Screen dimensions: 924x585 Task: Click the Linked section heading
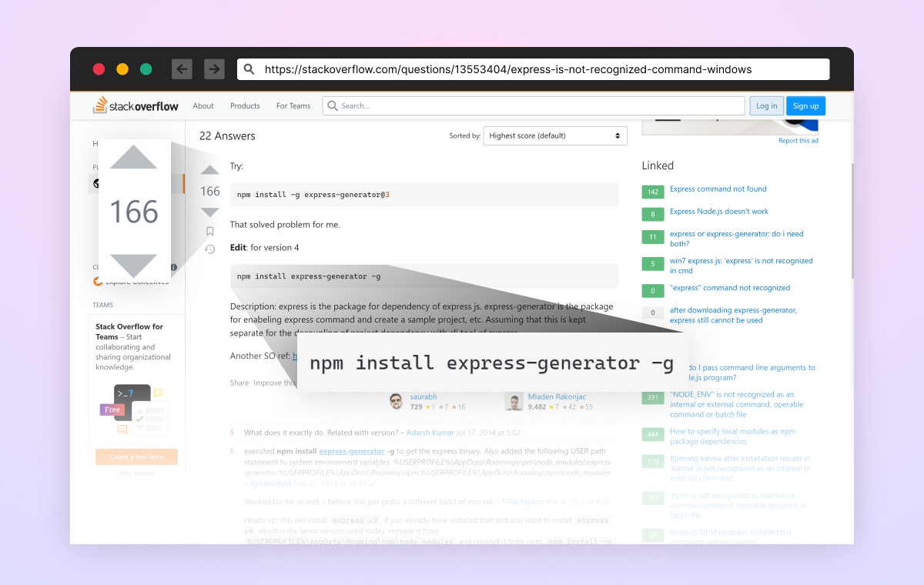pos(658,165)
